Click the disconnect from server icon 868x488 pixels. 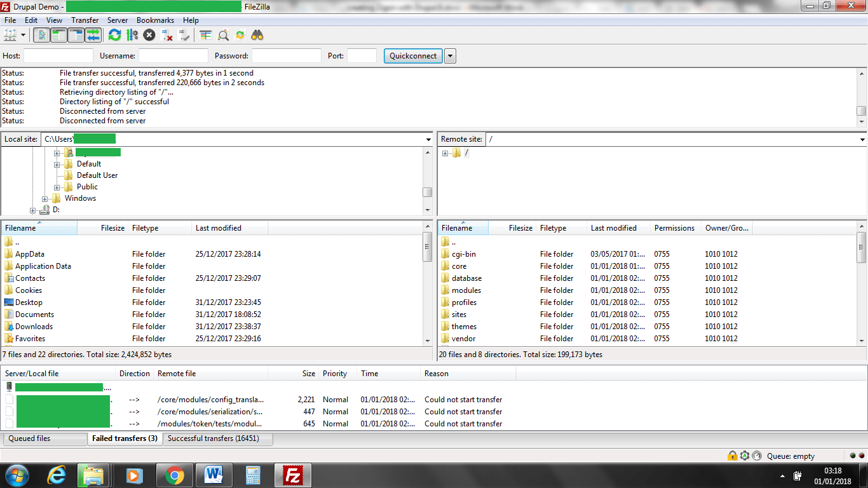click(x=167, y=35)
